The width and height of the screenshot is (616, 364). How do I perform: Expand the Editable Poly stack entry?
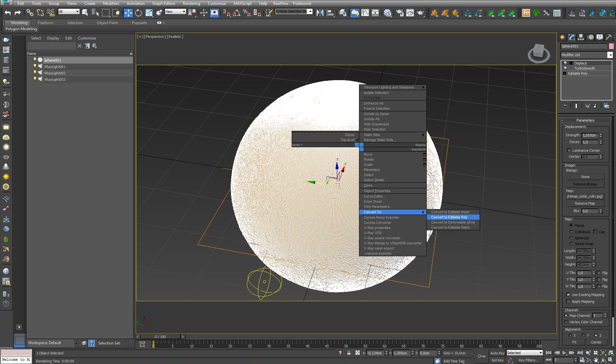[565, 73]
